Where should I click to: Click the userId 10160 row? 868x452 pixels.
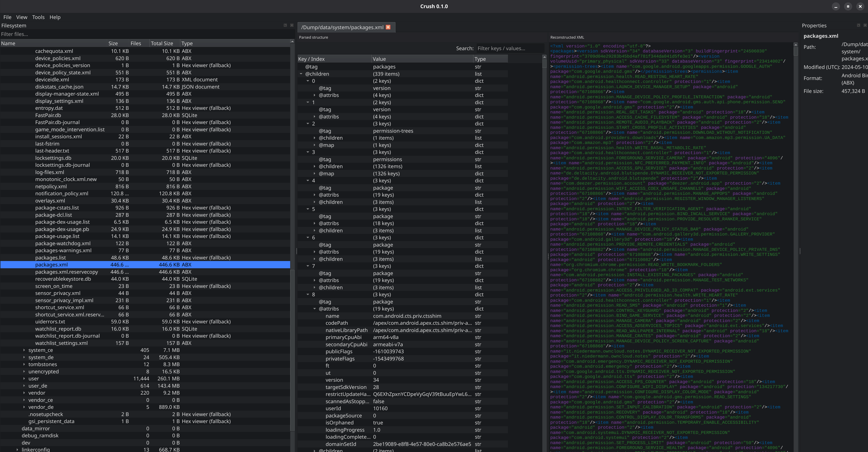point(403,408)
